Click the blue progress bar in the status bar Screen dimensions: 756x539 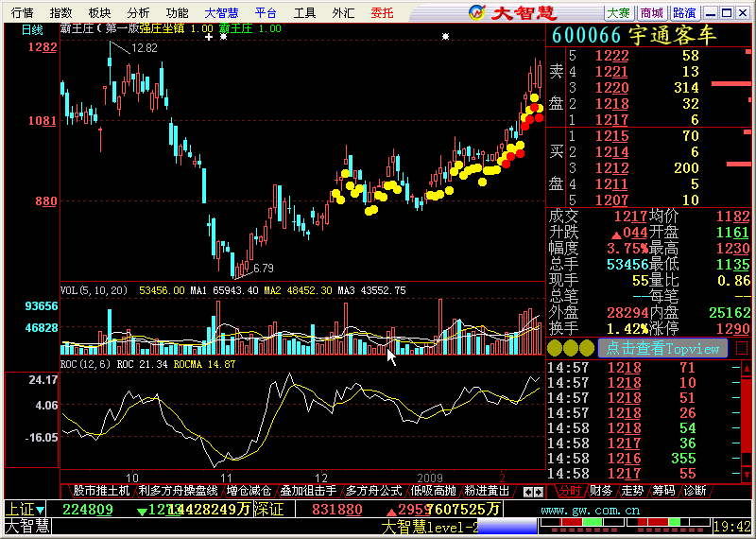pos(507,527)
